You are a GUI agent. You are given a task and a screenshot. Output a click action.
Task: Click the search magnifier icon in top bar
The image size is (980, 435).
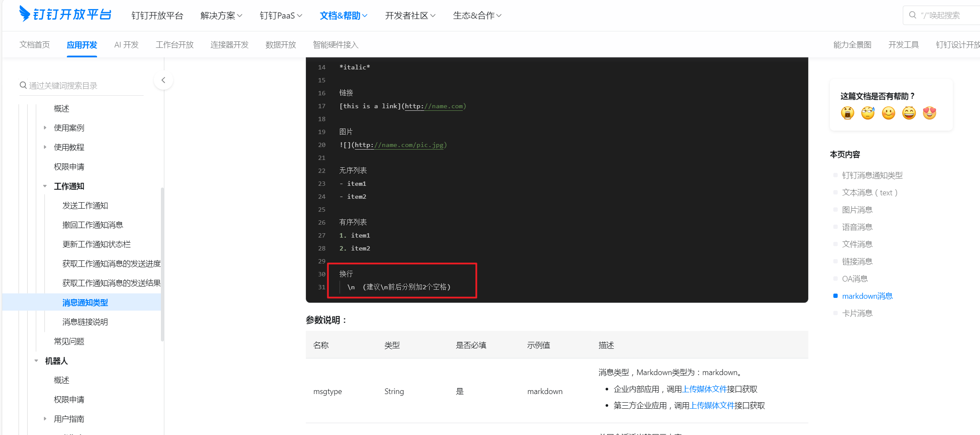point(912,15)
